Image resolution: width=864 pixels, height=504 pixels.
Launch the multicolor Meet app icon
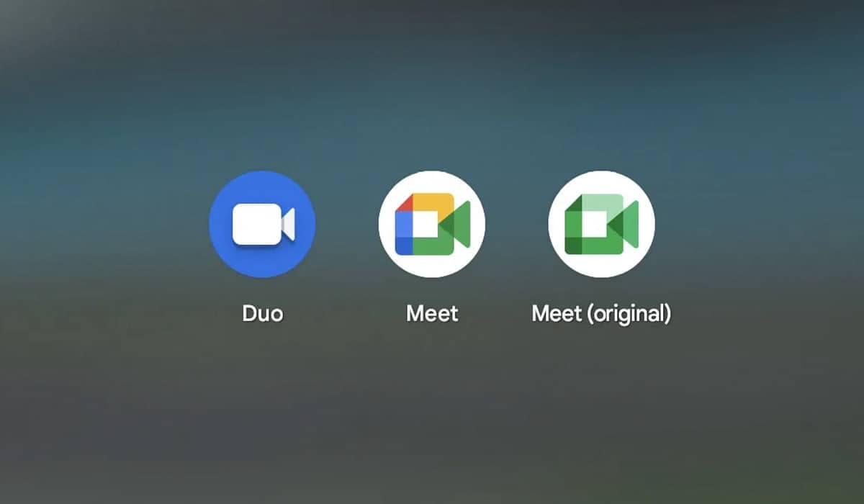click(x=432, y=224)
